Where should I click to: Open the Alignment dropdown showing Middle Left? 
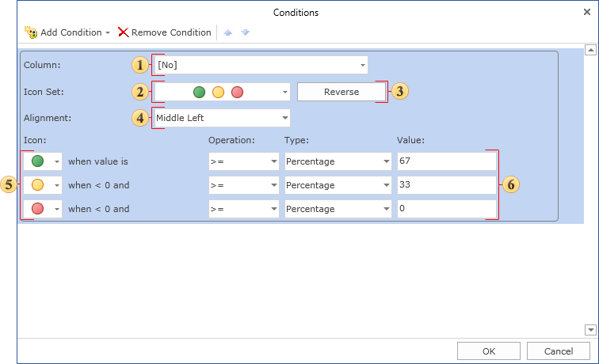[284, 118]
